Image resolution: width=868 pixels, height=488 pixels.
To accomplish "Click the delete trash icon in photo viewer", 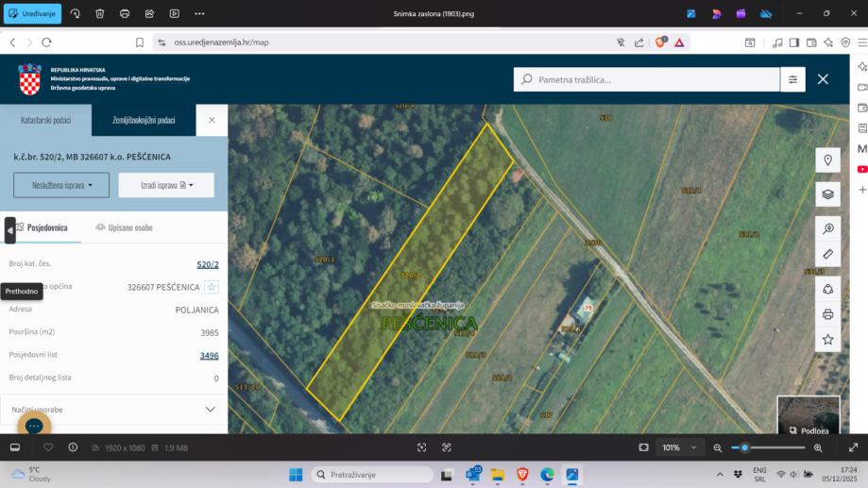I will [x=100, y=14].
